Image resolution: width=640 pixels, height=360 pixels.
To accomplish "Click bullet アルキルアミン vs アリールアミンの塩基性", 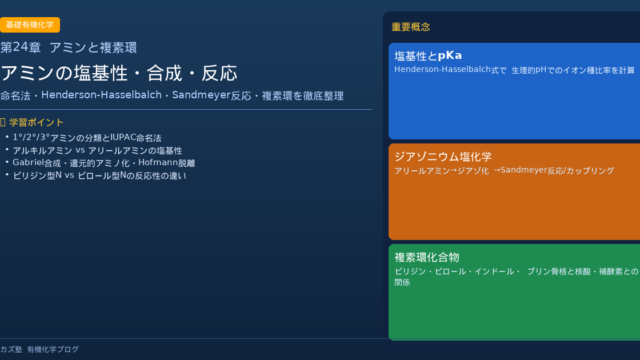I will [x=97, y=151].
